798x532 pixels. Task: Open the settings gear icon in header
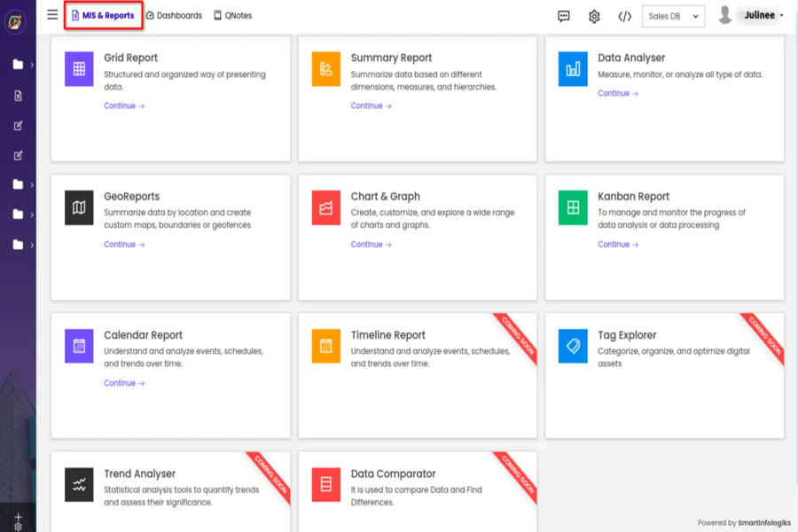[x=594, y=16]
